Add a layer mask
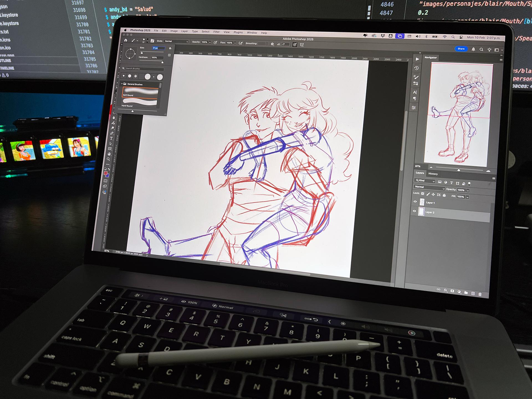The height and width of the screenshot is (399, 532). tap(452, 291)
